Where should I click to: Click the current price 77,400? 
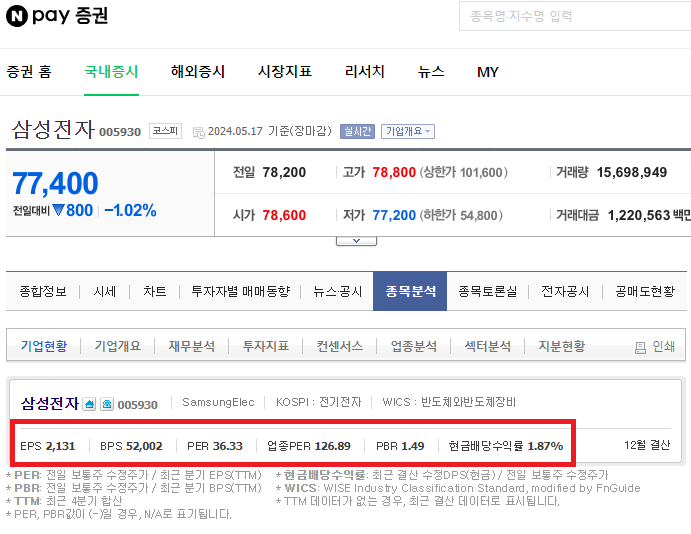point(56,183)
